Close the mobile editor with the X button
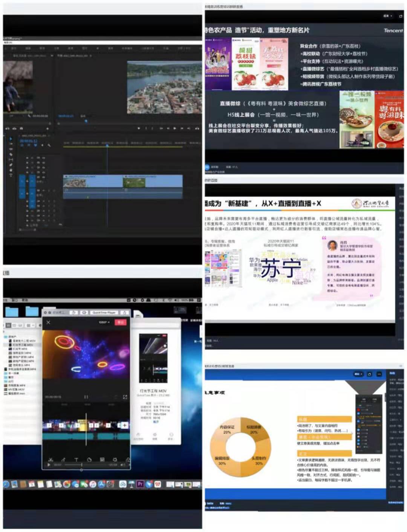 coord(48,323)
